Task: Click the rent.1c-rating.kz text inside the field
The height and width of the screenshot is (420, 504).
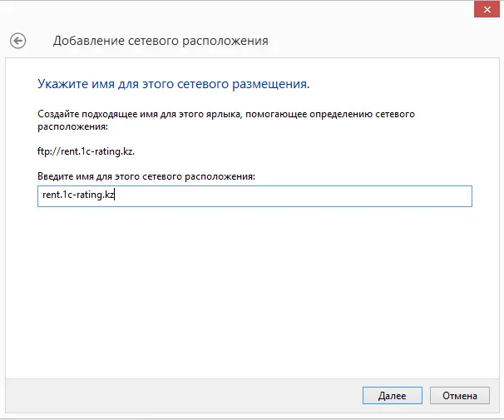Action: pyautogui.click(x=78, y=195)
